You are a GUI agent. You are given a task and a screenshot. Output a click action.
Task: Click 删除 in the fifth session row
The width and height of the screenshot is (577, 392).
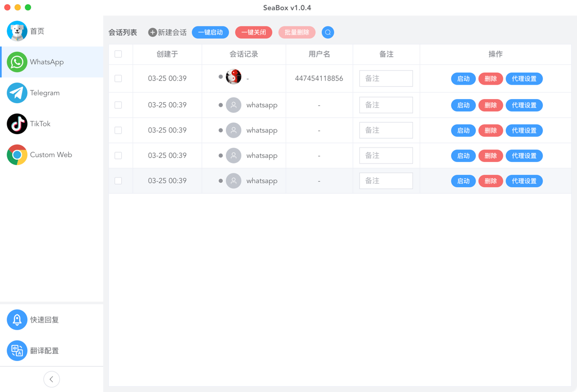pyautogui.click(x=490, y=181)
